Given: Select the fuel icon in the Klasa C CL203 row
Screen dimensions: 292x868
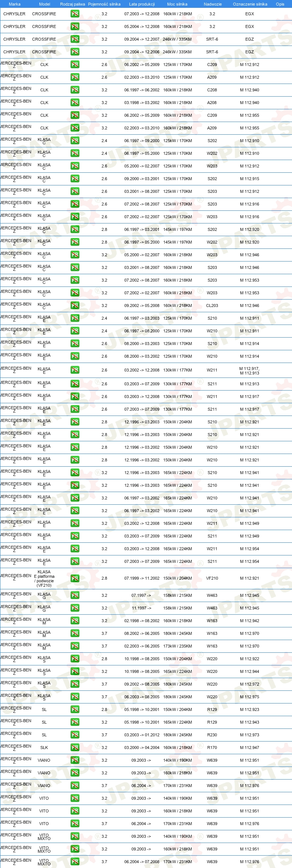Looking at the screenshot, I should click(x=75, y=305).
